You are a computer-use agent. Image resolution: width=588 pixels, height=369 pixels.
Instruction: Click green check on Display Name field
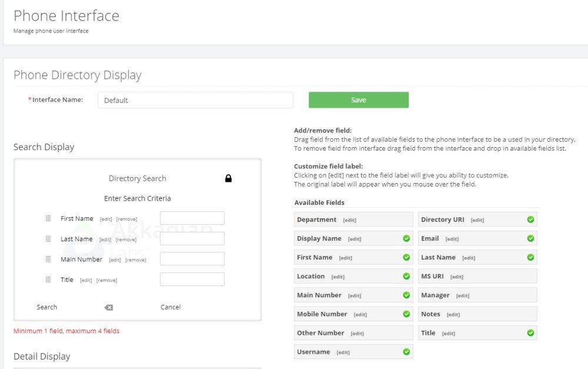406,238
